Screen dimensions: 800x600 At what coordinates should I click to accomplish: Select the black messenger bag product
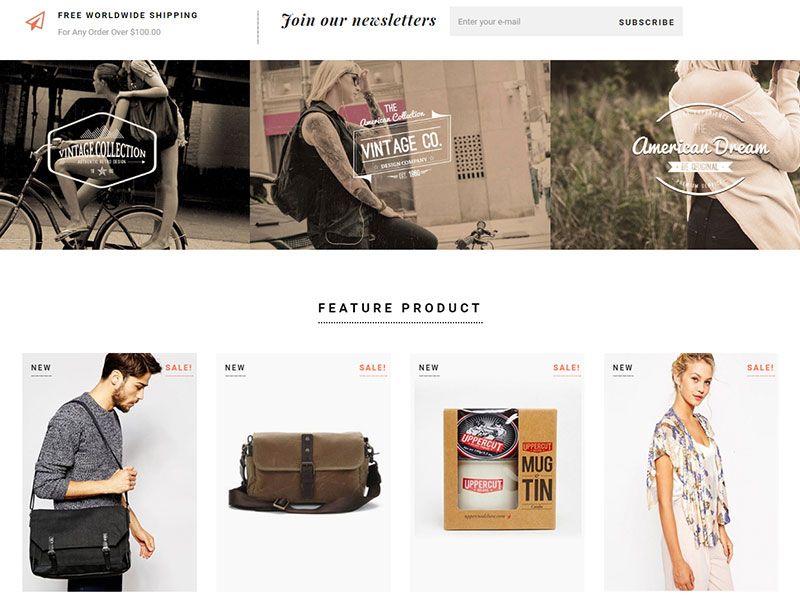click(109, 472)
